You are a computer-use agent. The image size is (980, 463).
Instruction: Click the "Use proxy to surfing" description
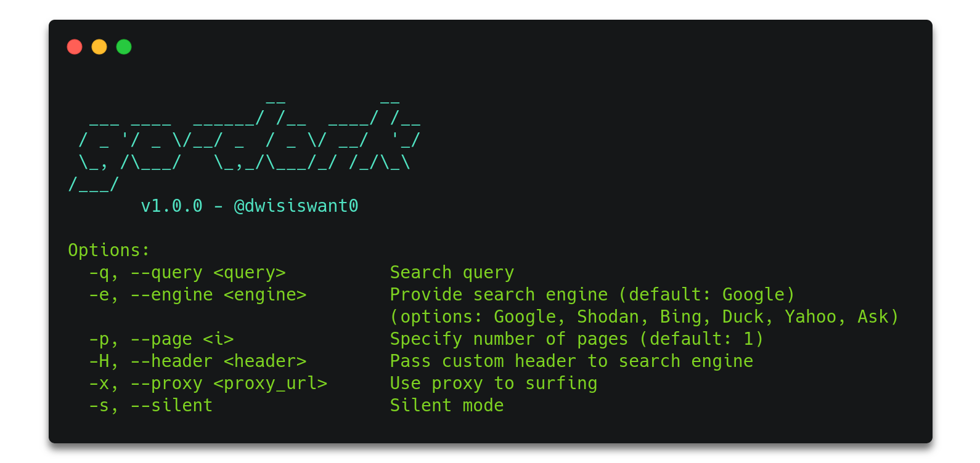pyautogui.click(x=493, y=383)
